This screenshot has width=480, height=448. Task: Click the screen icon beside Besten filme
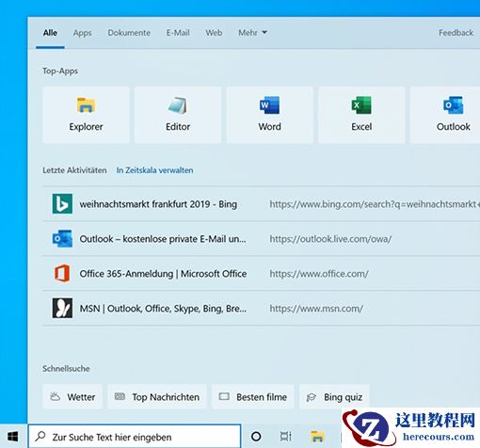click(224, 396)
